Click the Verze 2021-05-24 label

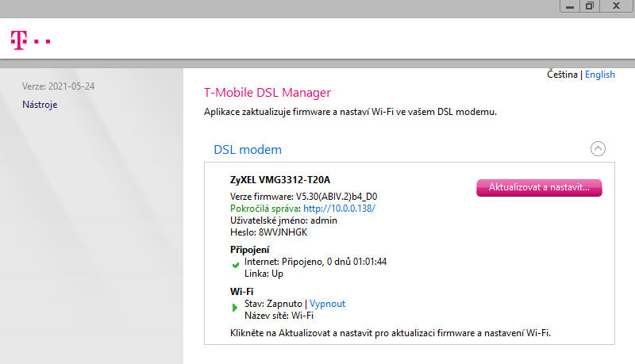coord(58,86)
